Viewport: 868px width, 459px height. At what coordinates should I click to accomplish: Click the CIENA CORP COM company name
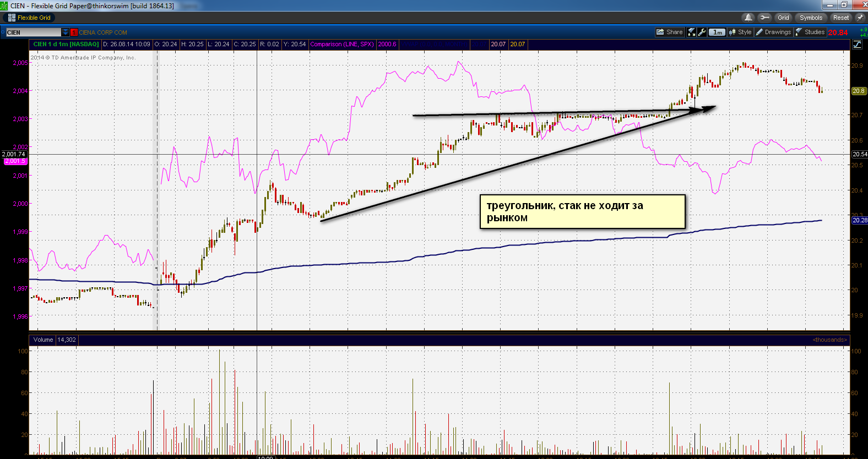(x=103, y=32)
